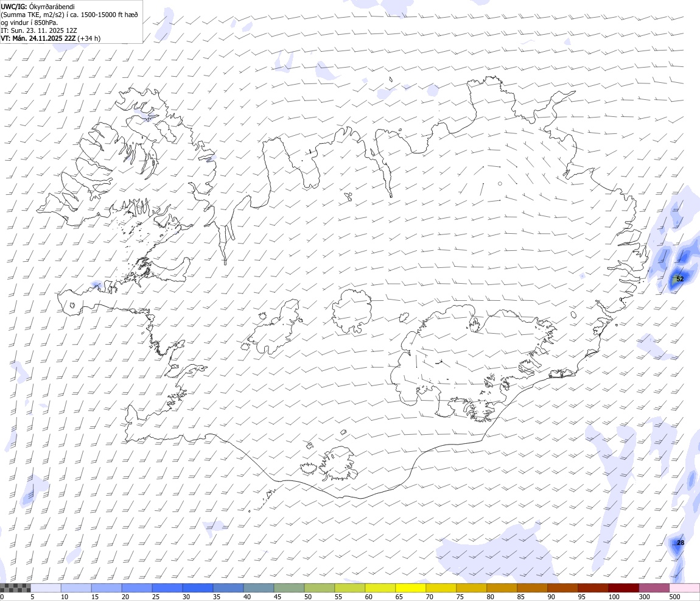Click legend scale label '50'
This screenshot has width=700, height=601.
pyautogui.click(x=307, y=597)
